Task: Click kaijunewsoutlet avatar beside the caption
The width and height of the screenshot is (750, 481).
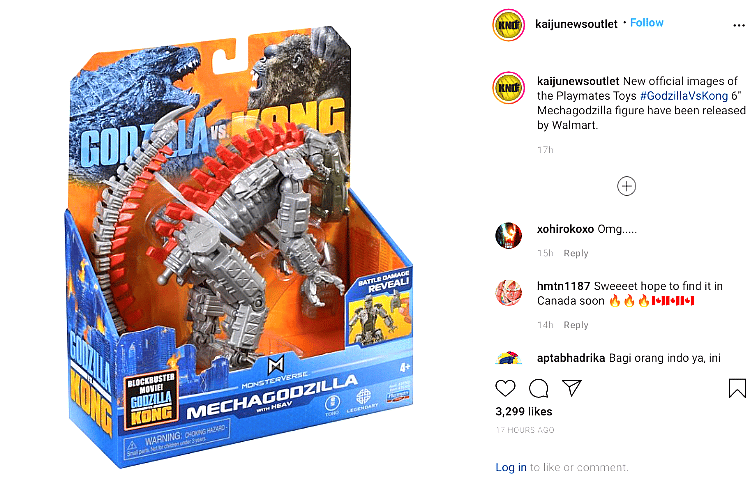Action: click(509, 88)
